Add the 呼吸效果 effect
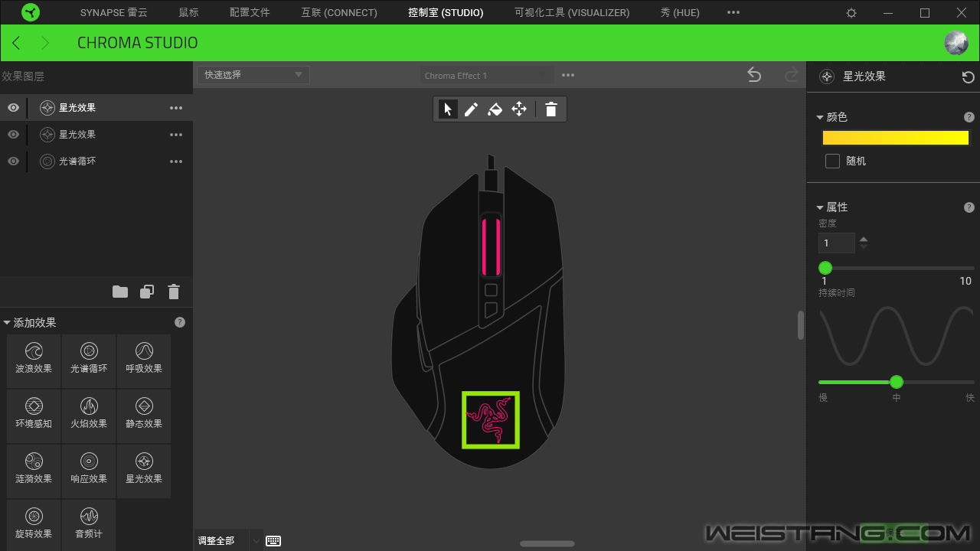 point(144,360)
